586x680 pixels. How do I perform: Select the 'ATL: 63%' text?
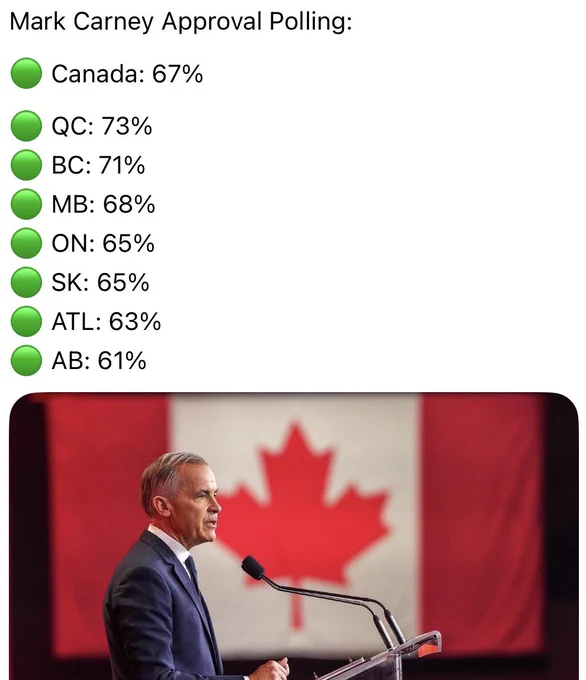click(x=106, y=321)
